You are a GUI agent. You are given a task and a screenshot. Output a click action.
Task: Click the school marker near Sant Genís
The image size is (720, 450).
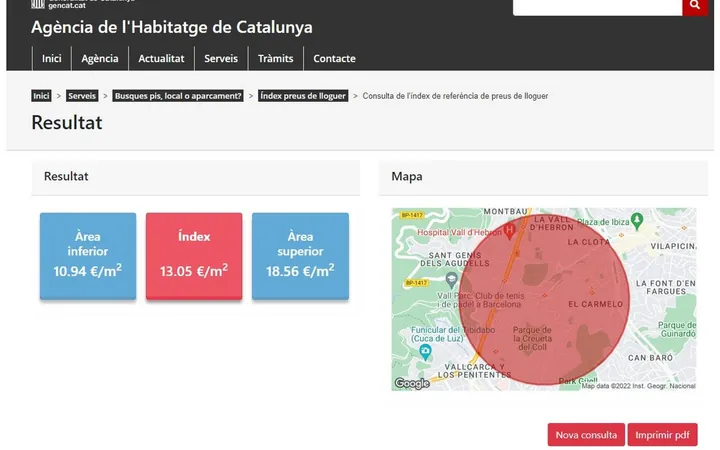click(x=451, y=279)
